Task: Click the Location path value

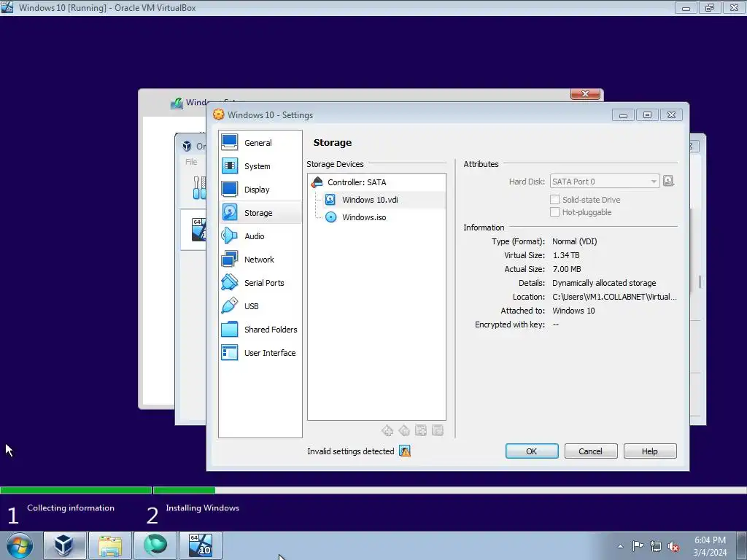Action: tap(614, 297)
